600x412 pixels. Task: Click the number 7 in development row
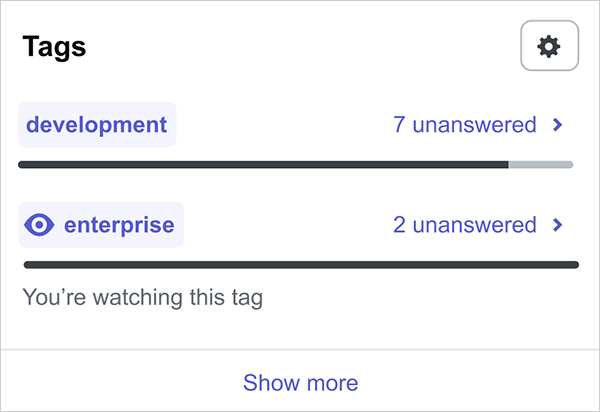pos(399,125)
